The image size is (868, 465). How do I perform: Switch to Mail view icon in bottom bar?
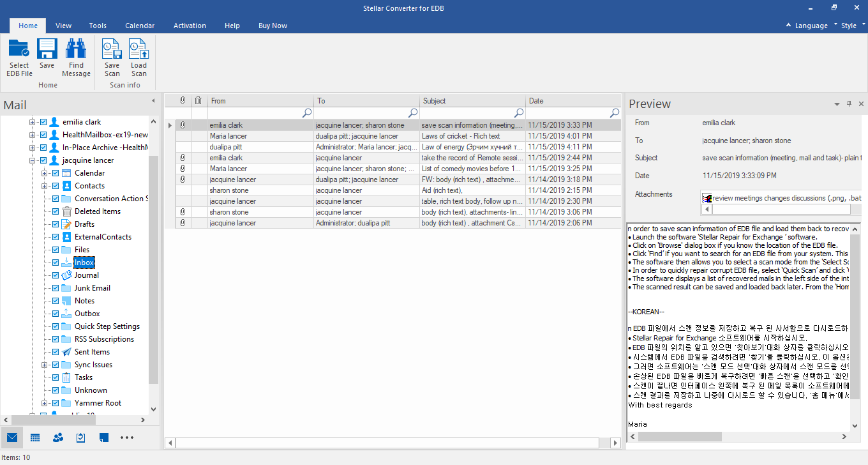[11, 438]
